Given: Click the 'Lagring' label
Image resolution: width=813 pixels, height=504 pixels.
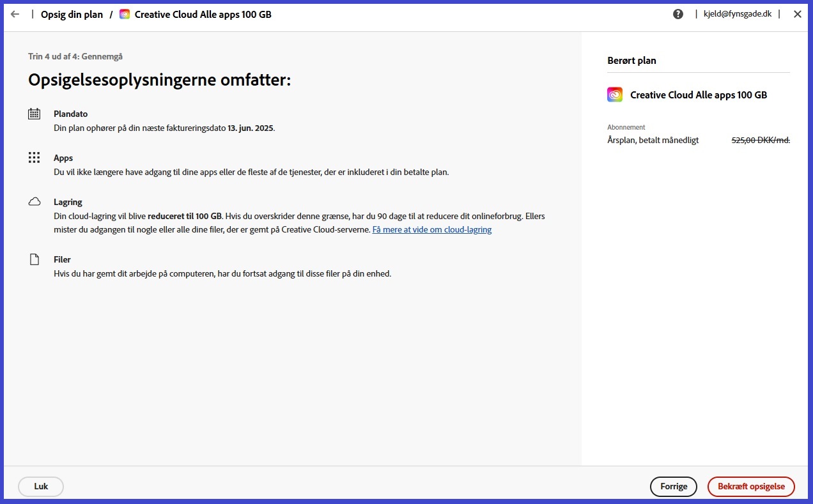Looking at the screenshot, I should (68, 202).
